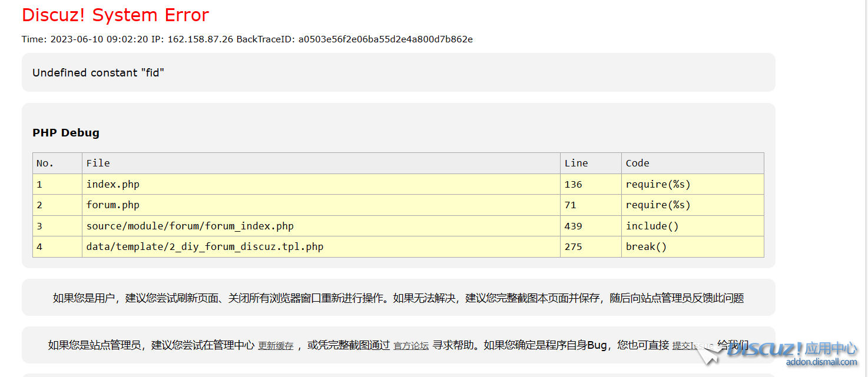Click the source/module/forum/forum_index.php cell
Image resolution: width=868 pixels, height=377 pixels.
[x=190, y=226]
